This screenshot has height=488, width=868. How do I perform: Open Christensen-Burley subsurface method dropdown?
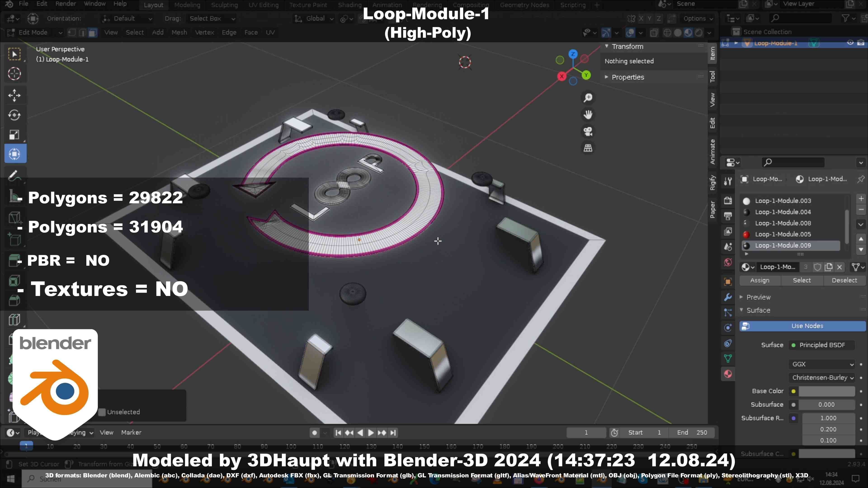point(822,378)
